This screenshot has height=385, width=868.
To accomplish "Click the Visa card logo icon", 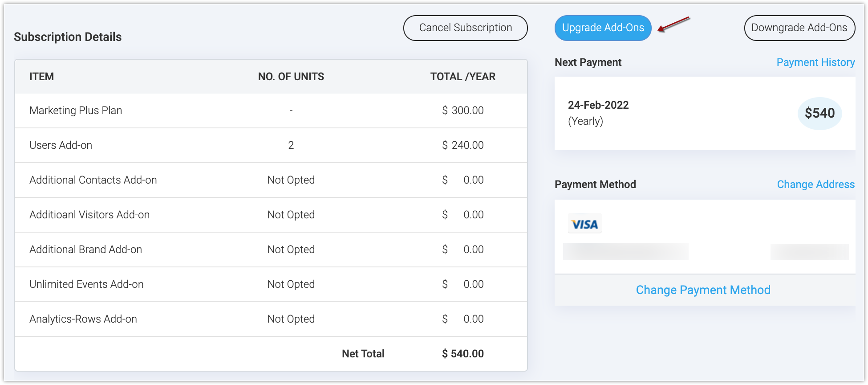I will point(584,224).
